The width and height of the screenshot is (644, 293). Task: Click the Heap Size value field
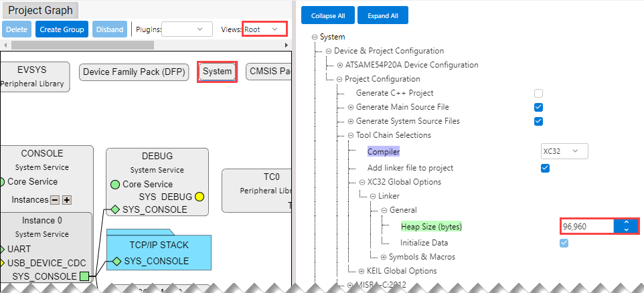click(x=586, y=226)
